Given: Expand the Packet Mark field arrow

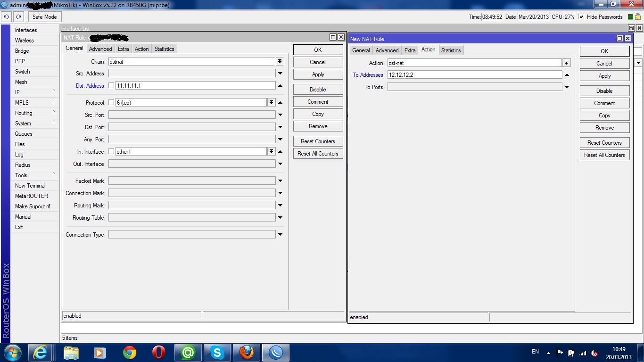Looking at the screenshot, I should [x=280, y=181].
